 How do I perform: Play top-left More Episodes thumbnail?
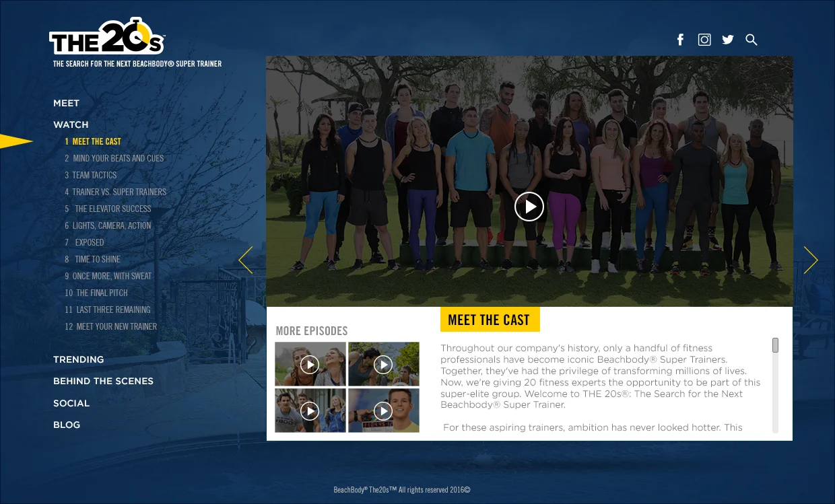pyautogui.click(x=310, y=364)
